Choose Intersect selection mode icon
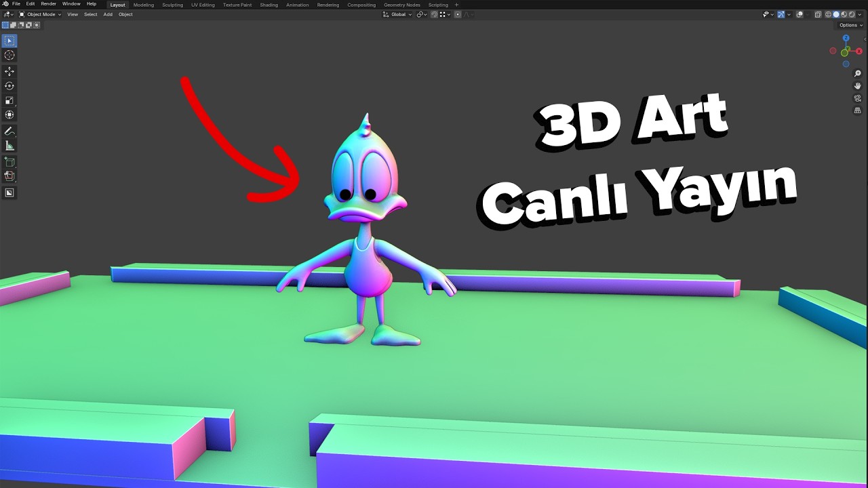This screenshot has width=868, height=488. 37,25
